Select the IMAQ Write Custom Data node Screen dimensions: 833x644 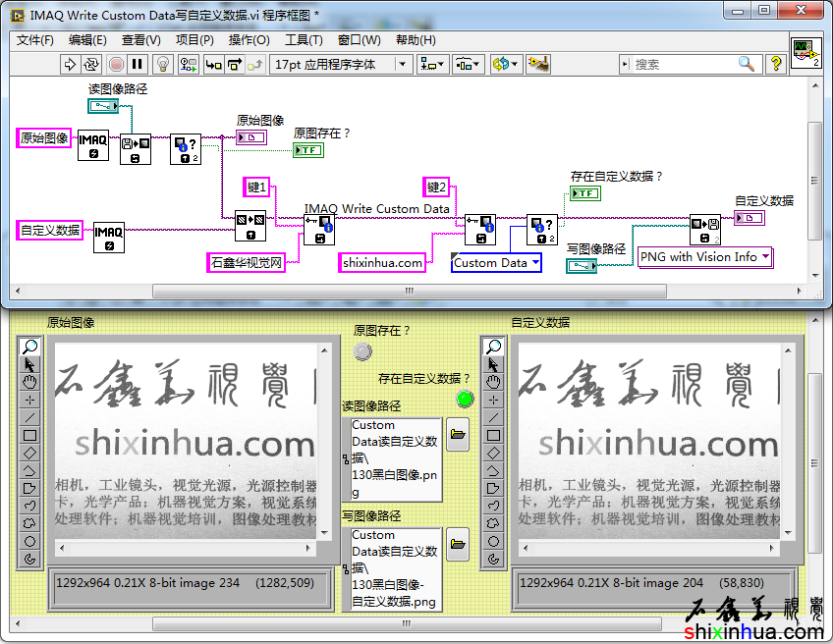click(x=319, y=230)
